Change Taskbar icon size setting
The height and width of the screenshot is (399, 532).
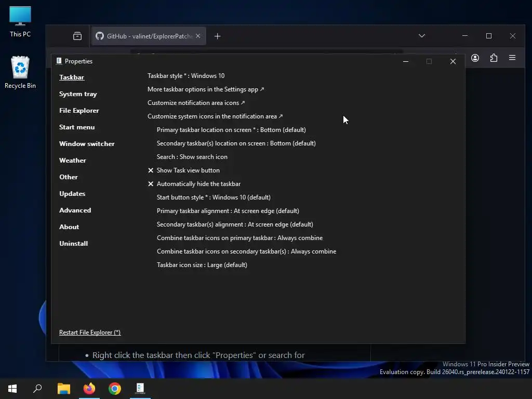pos(202,265)
